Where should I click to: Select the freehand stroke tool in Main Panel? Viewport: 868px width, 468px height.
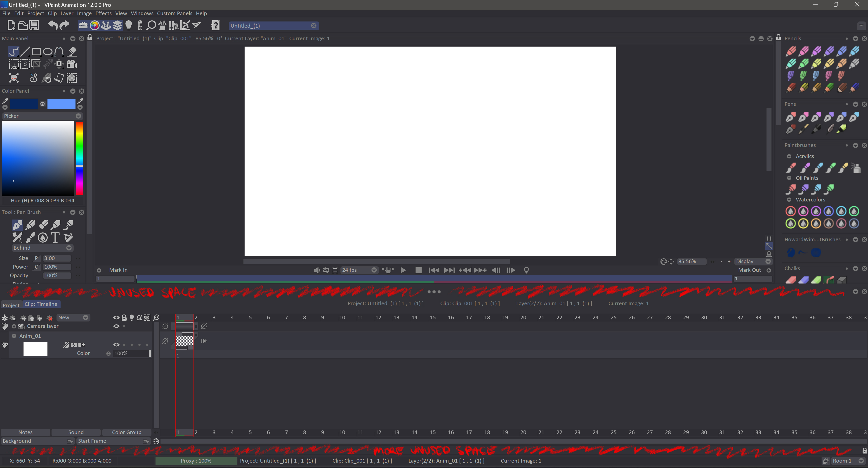pyautogui.click(x=14, y=52)
